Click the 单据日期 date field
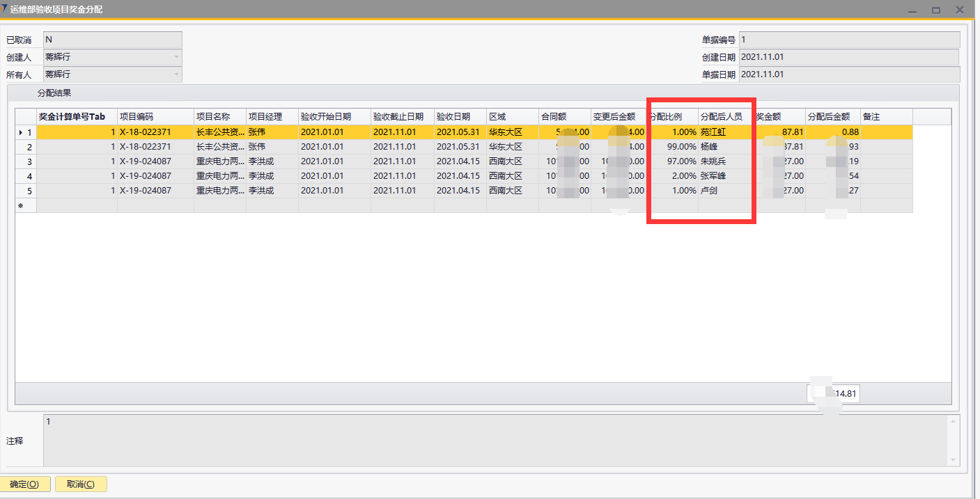 848,74
